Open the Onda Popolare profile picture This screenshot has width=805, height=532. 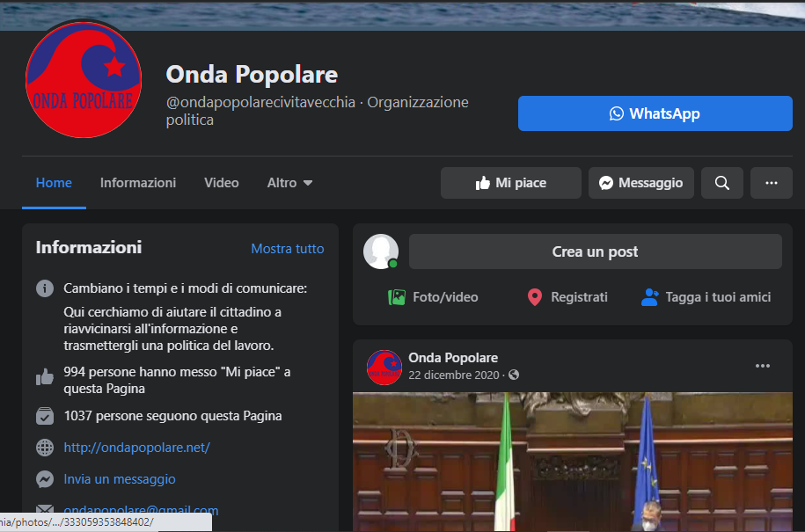(x=84, y=79)
